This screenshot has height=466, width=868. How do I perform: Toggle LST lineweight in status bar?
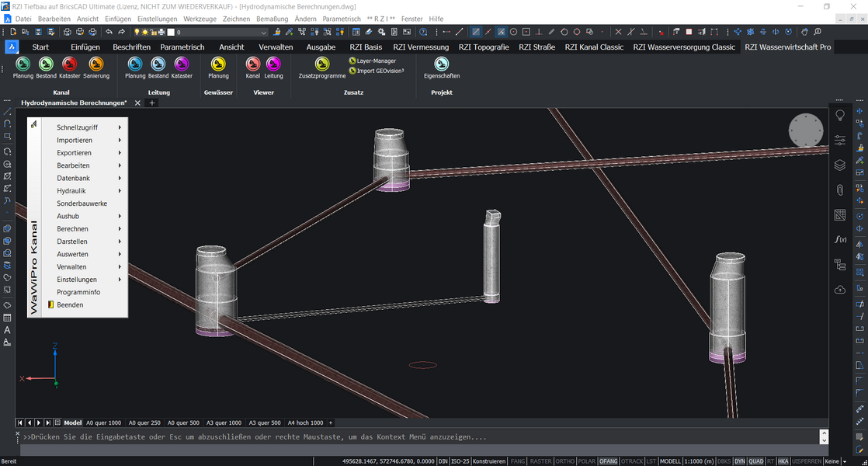point(651,461)
